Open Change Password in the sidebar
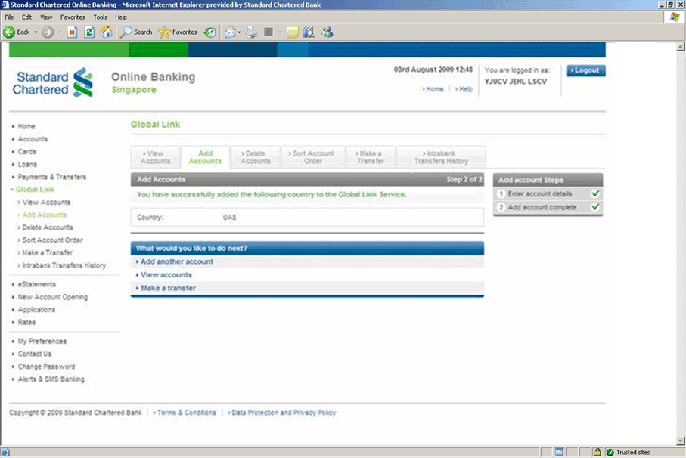Viewport: 686px width, 458px height. pos(46,367)
